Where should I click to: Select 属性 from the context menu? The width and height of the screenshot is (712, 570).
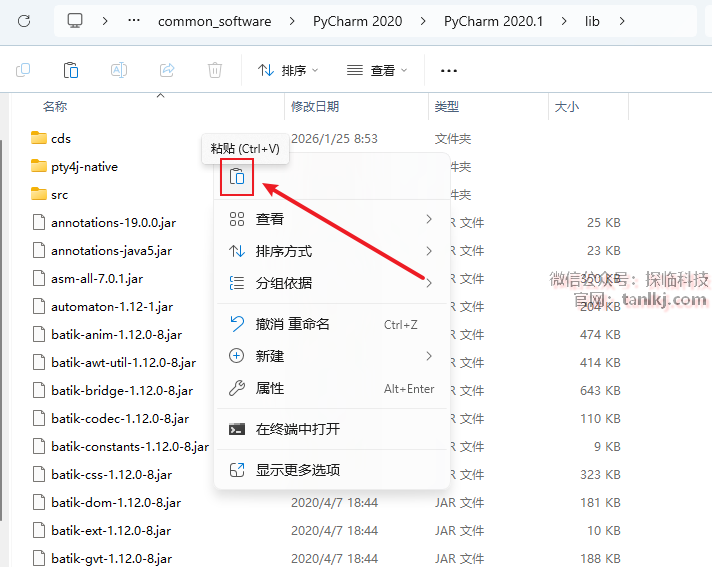coord(270,388)
